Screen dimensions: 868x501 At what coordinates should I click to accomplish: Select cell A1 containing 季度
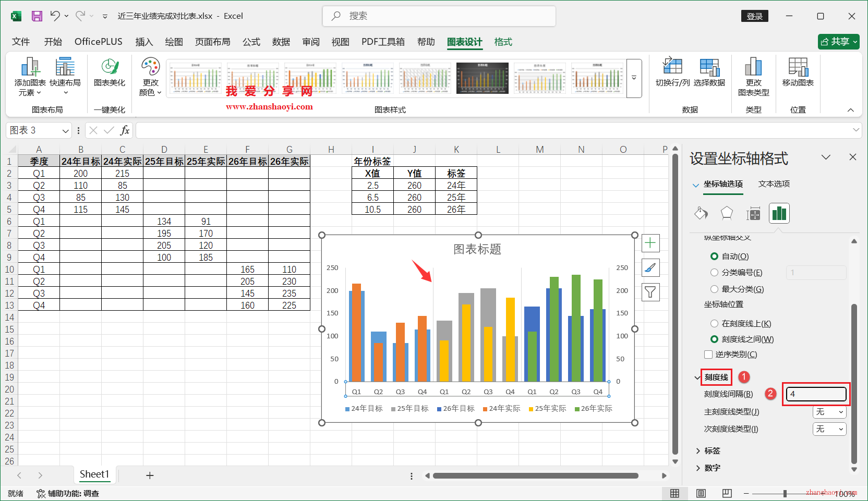39,161
